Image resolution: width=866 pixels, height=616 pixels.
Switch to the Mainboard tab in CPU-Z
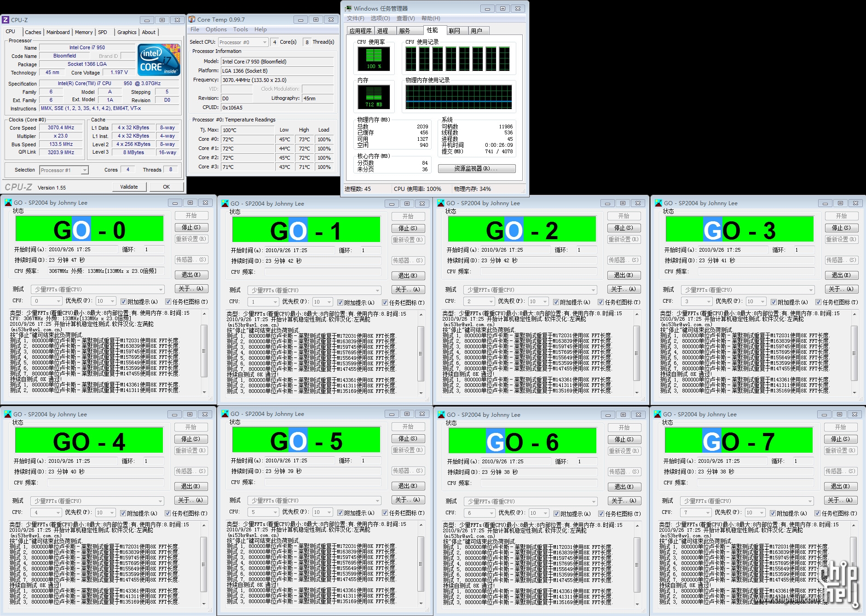[x=58, y=32]
